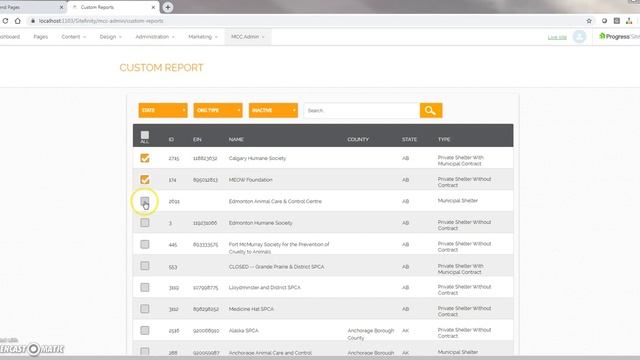Click the name MEOW Foundation
The image size is (640, 360).
(250, 180)
